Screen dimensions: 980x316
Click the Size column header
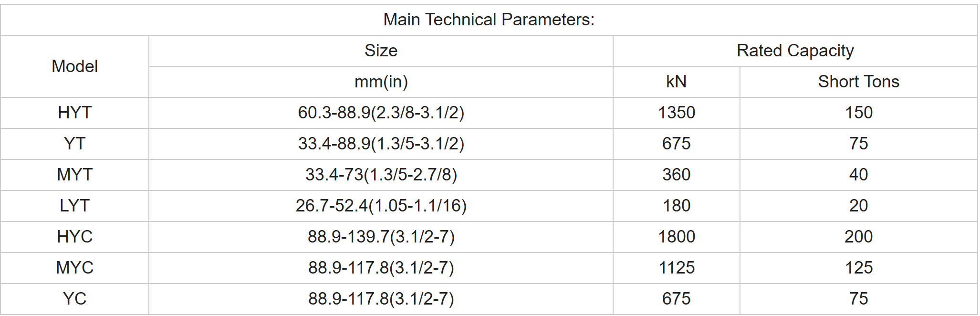pyautogui.click(x=381, y=51)
